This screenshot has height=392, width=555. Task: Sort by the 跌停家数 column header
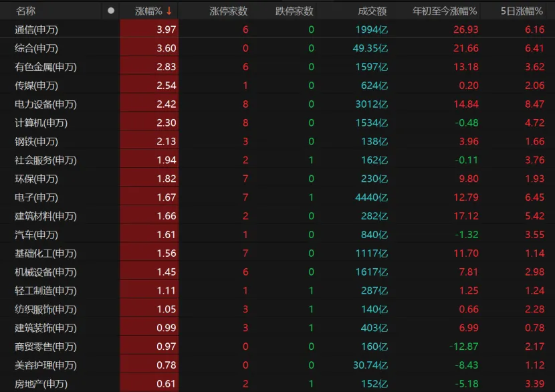point(294,11)
